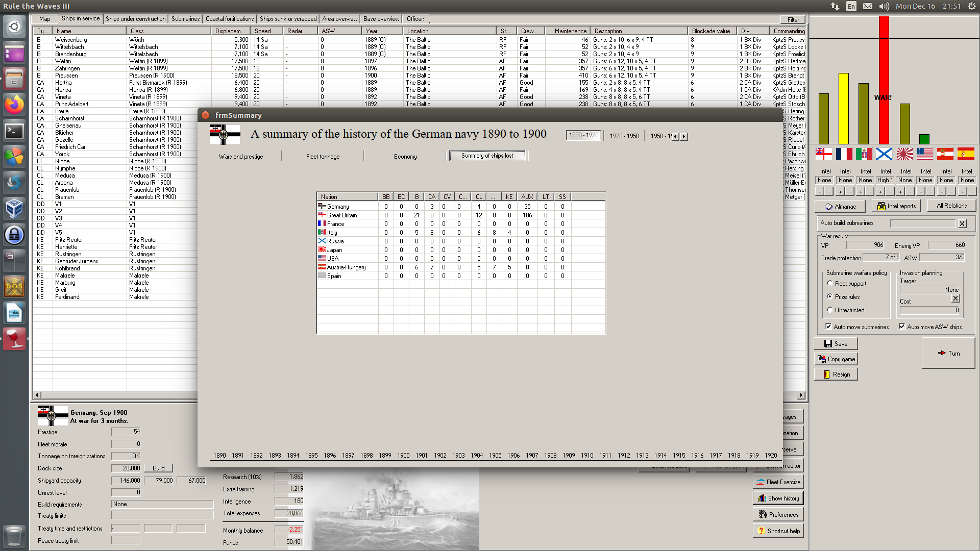980x551 pixels.
Task: Open the Ships under construction tab
Action: 135,19
